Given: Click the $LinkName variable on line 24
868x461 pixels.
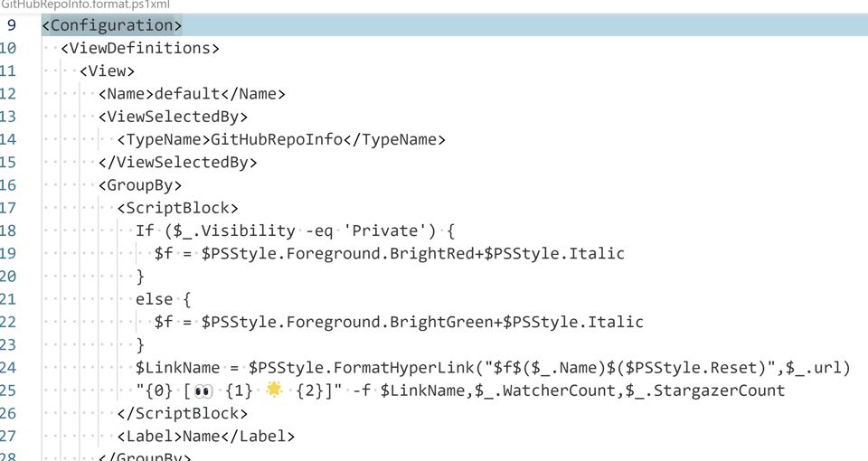Looking at the screenshot, I should [x=178, y=368].
